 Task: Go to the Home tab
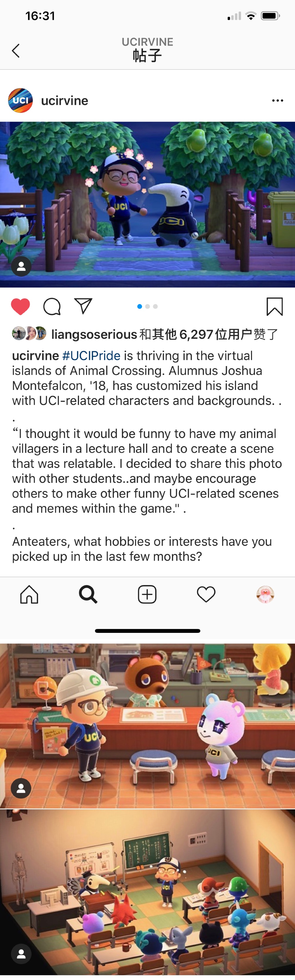pos(29,594)
